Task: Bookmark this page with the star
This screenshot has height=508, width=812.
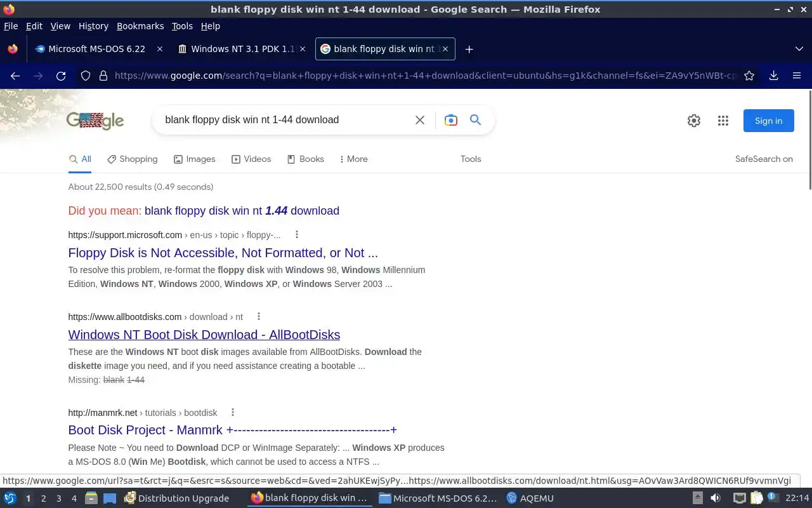Action: pos(749,76)
